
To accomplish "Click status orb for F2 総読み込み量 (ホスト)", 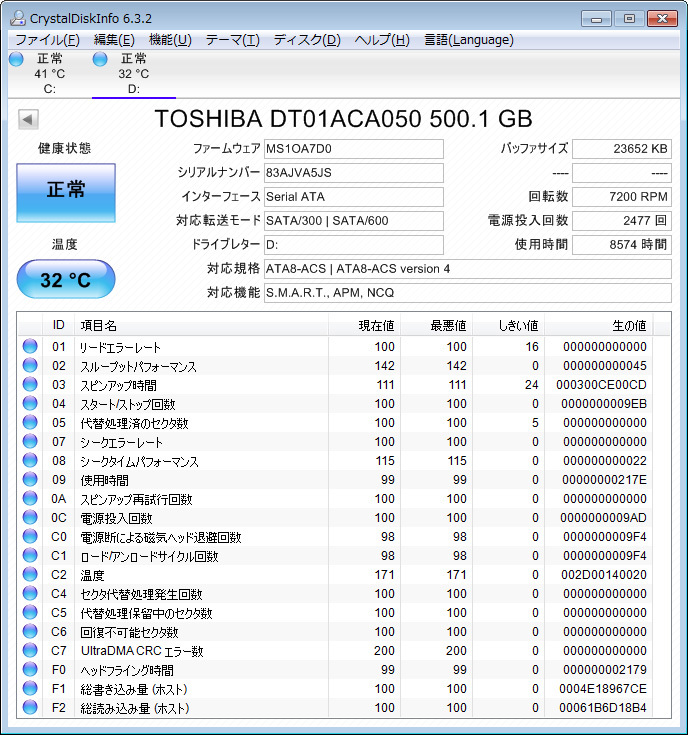I will click(30, 707).
